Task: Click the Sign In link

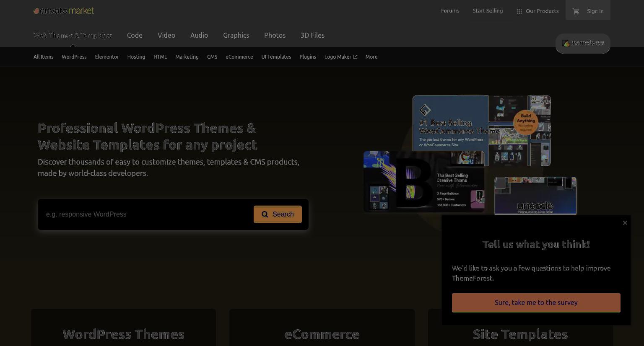Action: pyautogui.click(x=595, y=11)
